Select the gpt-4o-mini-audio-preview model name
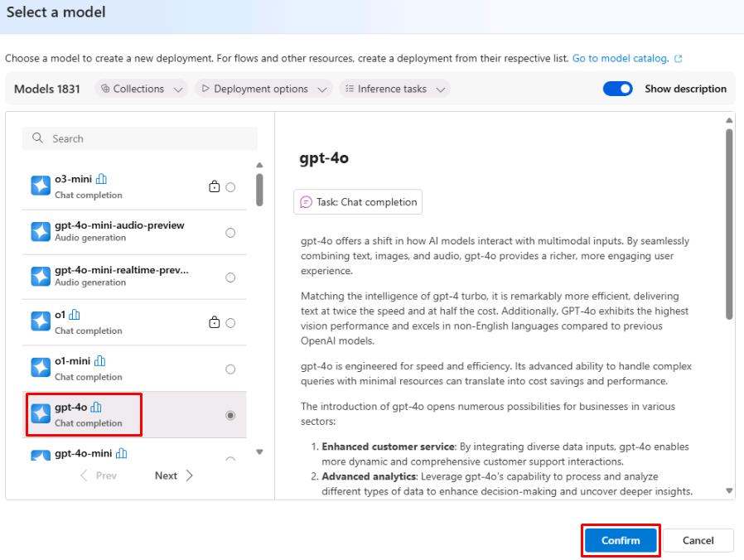 click(x=119, y=225)
